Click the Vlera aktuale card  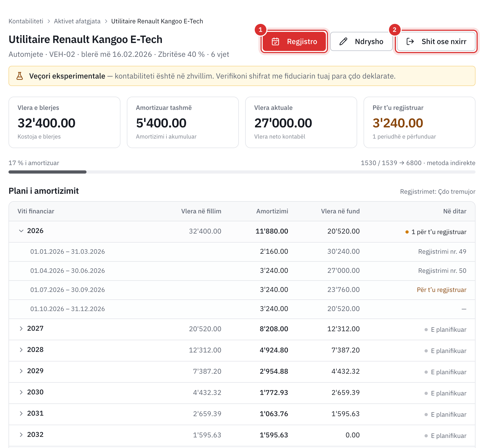(x=301, y=122)
